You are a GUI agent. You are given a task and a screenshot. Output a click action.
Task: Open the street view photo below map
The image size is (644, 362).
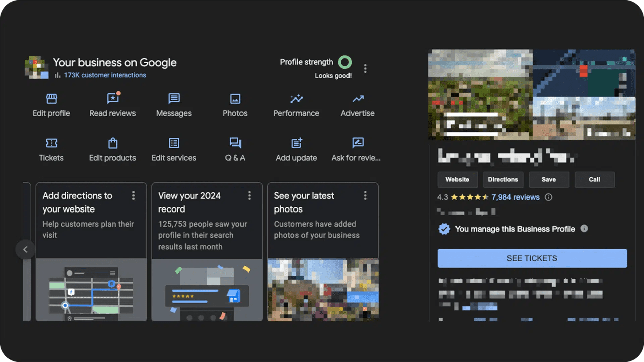coord(584,119)
